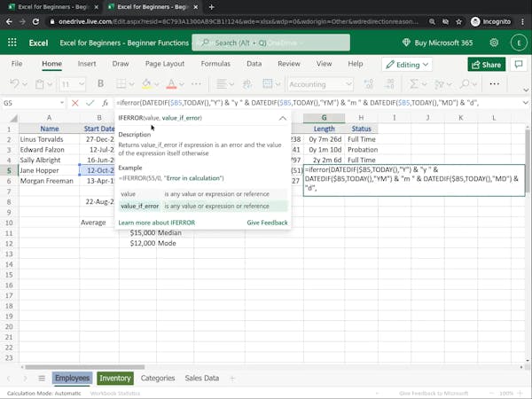
Task: Expand the Name Box dropdown arrow
Action: (x=62, y=103)
